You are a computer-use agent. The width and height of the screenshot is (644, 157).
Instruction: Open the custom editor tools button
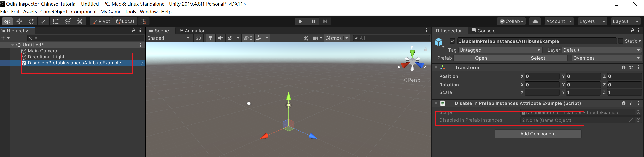click(x=80, y=21)
